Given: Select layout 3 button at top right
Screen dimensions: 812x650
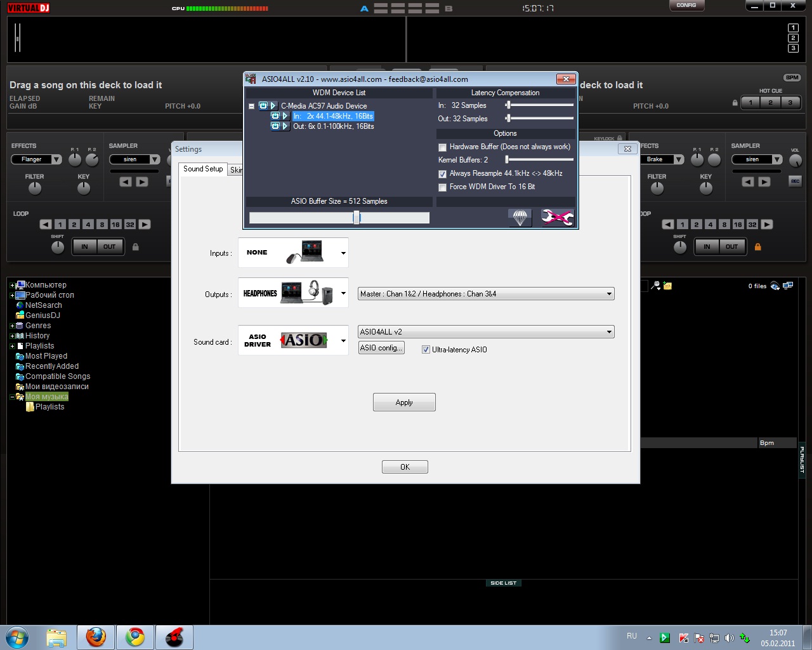Looking at the screenshot, I should (793, 48).
